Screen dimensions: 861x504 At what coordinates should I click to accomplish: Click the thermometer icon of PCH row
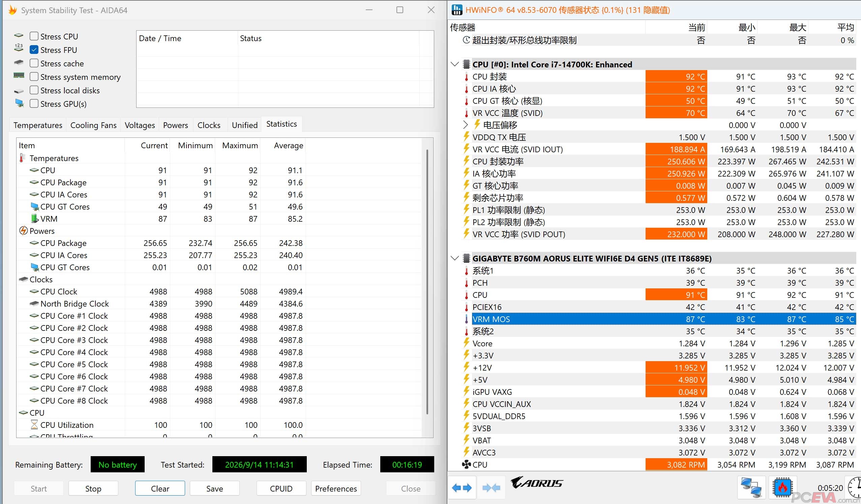pos(466,283)
